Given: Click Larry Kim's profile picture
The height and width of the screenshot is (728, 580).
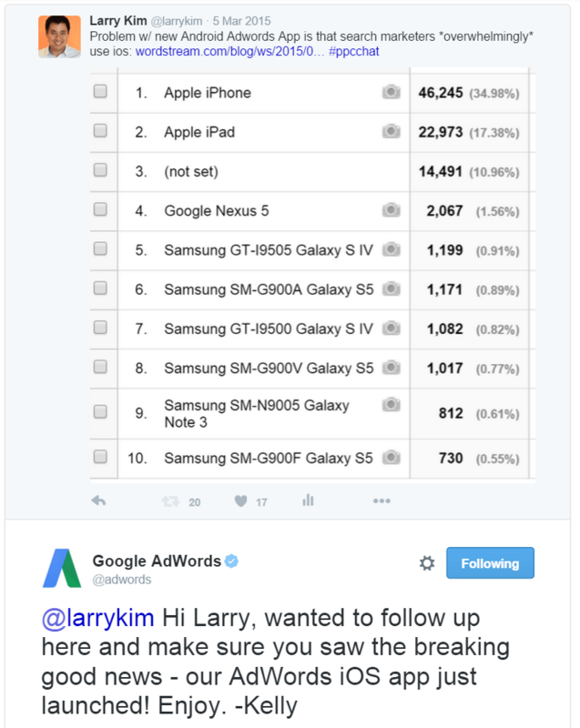Looking at the screenshot, I should coord(59,34).
